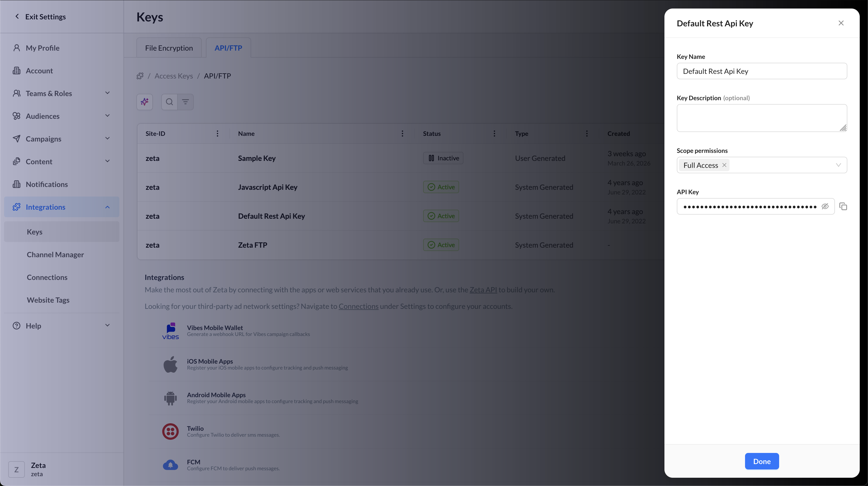Open Status column options menu
The height and width of the screenshot is (486, 868).
[x=494, y=133]
